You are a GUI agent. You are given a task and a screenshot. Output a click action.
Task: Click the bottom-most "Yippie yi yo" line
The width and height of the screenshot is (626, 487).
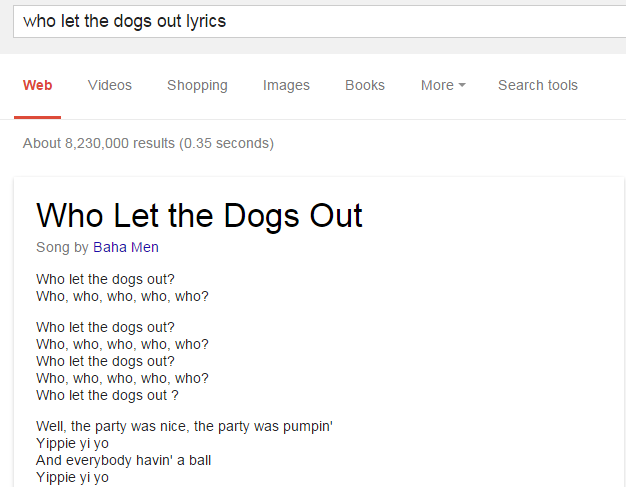[x=72, y=477]
